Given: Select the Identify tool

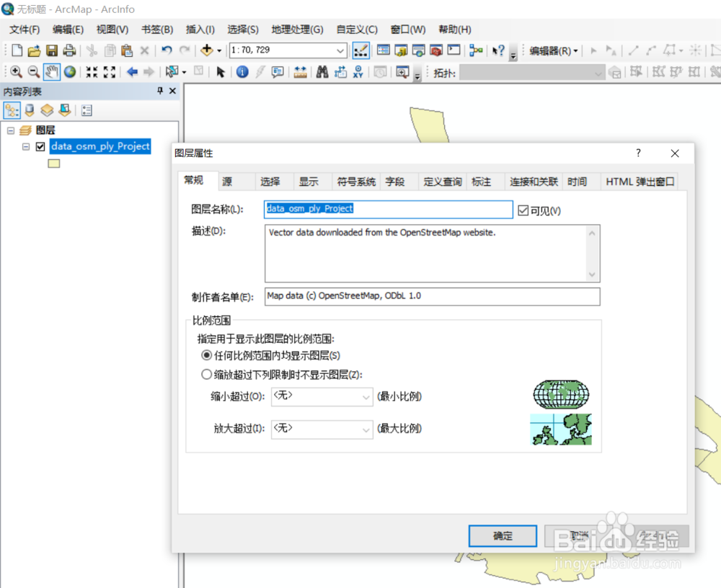Looking at the screenshot, I should coord(243,71).
